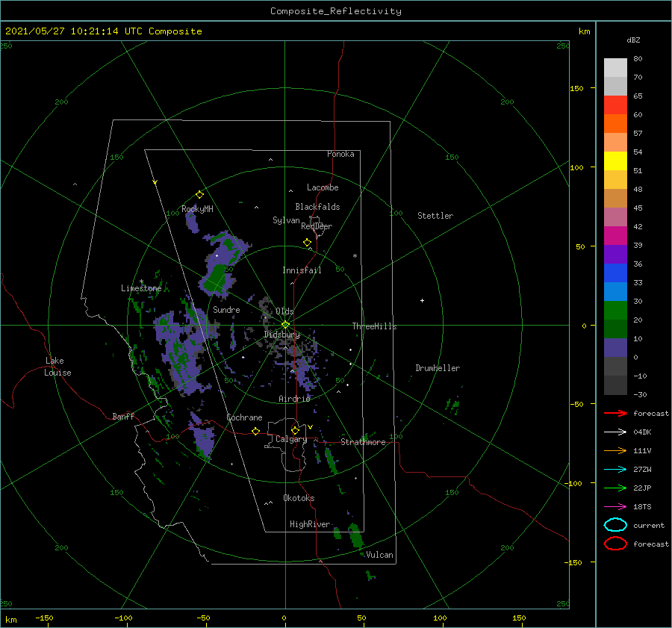The width and height of the screenshot is (672, 628).
Task: Click the 100 tick on bottom axis
Action: [x=440, y=618]
